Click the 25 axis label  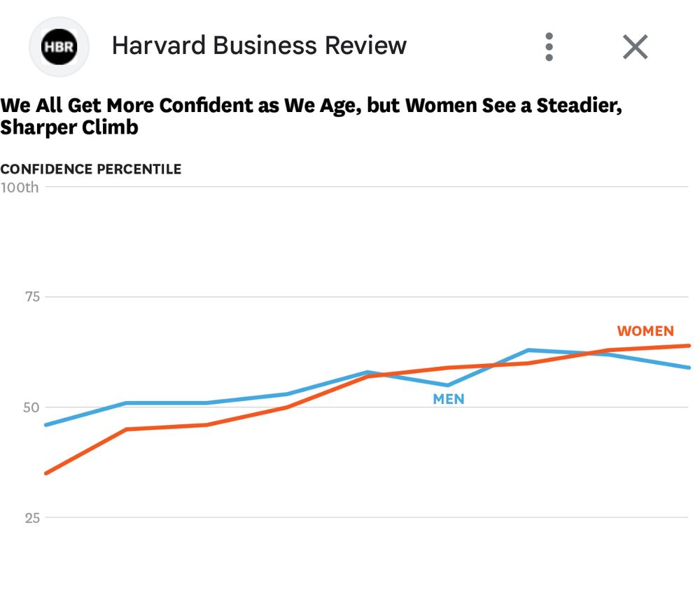pyautogui.click(x=31, y=518)
